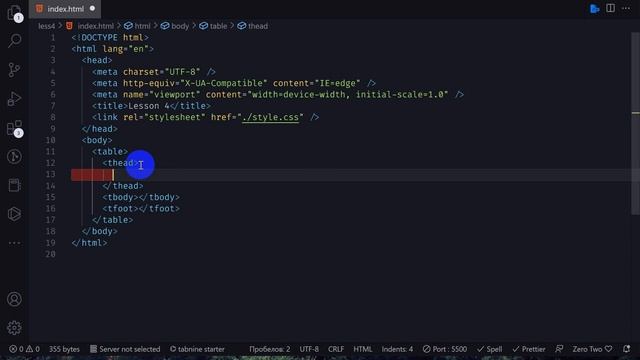The width and height of the screenshot is (640, 360).
Task: Click the Prettier status item
Action: pyautogui.click(x=529, y=349)
